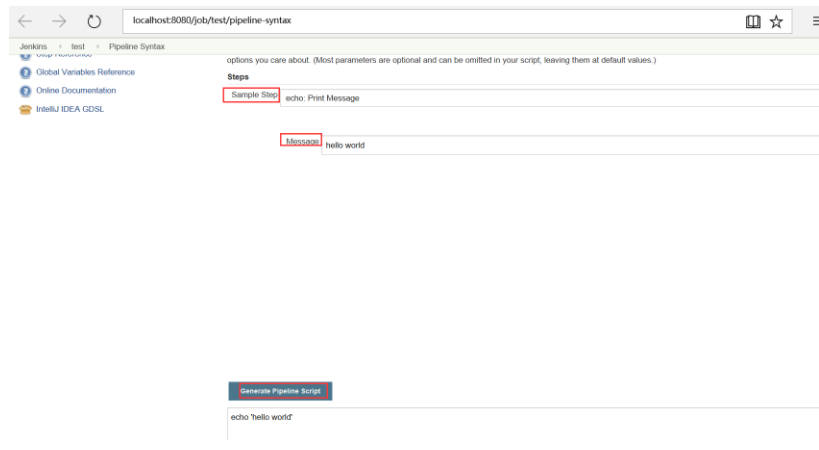Click the Global Variables Reference help icon
The height and width of the screenshot is (450, 819).
coord(25,73)
